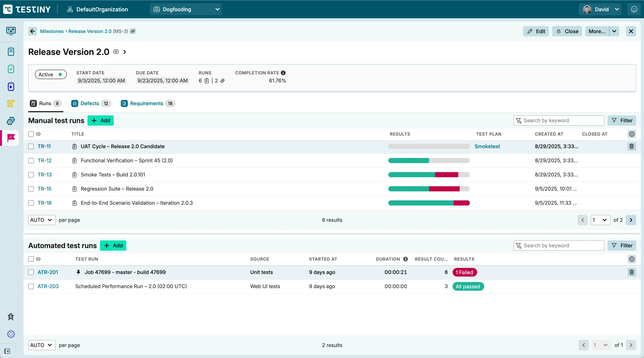Image resolution: width=644 pixels, height=358 pixels.
Task: Change the AUTO per-page dropdown
Action: coord(42,220)
